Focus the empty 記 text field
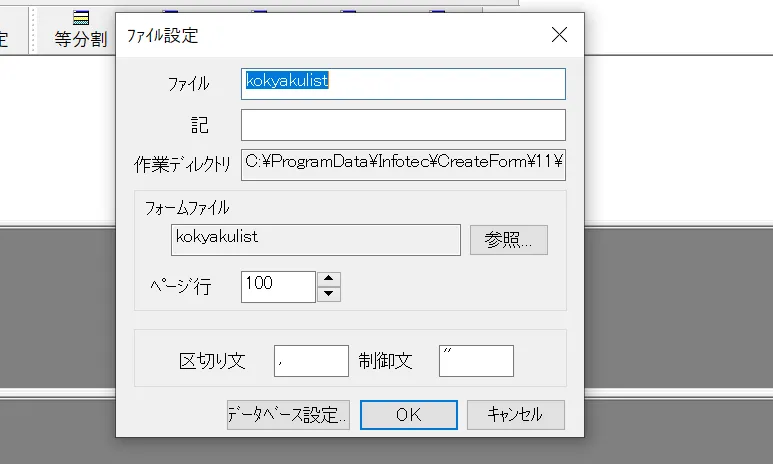 point(403,125)
